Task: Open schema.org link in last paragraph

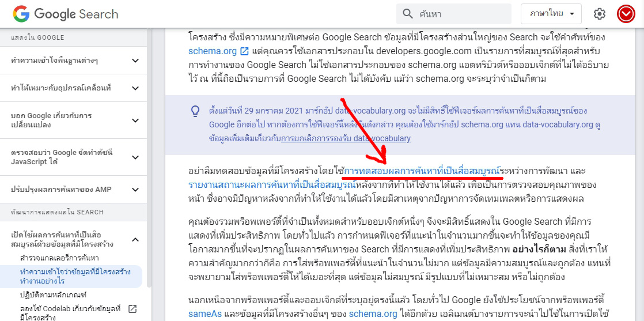Action: [373, 314]
